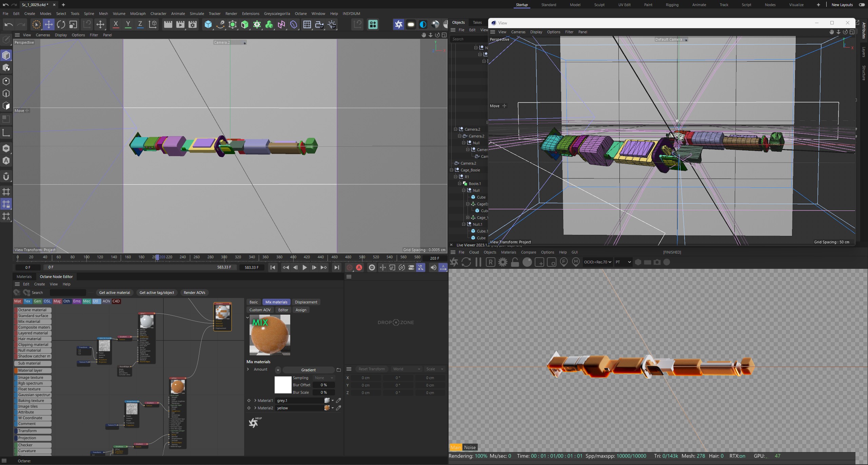Open Edit Render Settings icon
The image size is (868, 465).
tap(192, 24)
